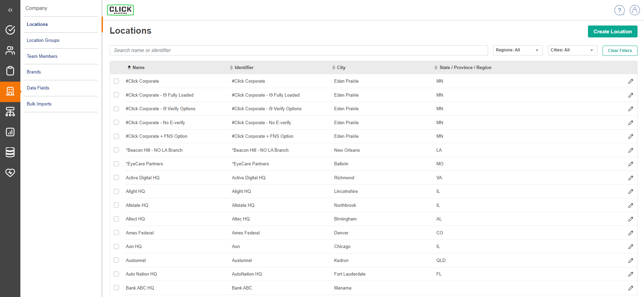Select the #Click Corporate row checkbox
Viewport: 644px width, 297px height.
click(117, 81)
